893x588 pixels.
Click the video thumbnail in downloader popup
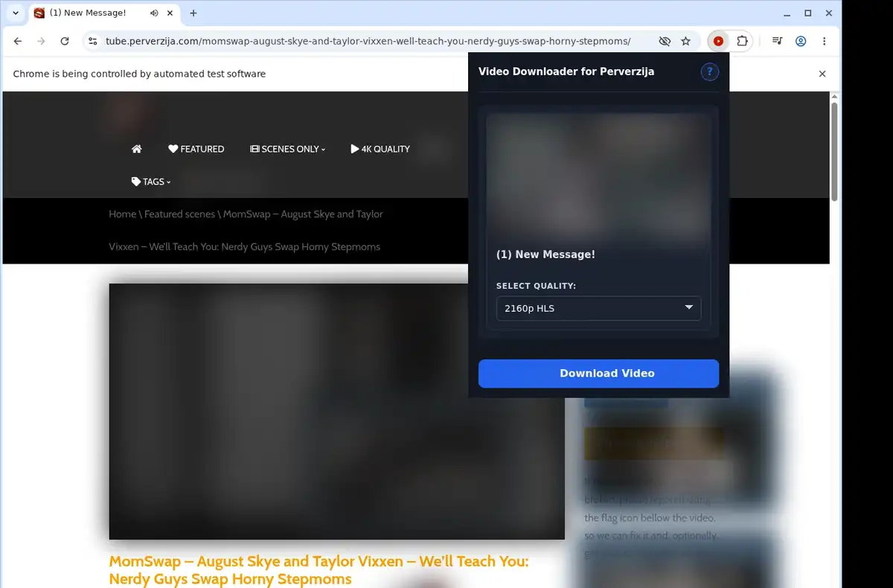coord(598,180)
